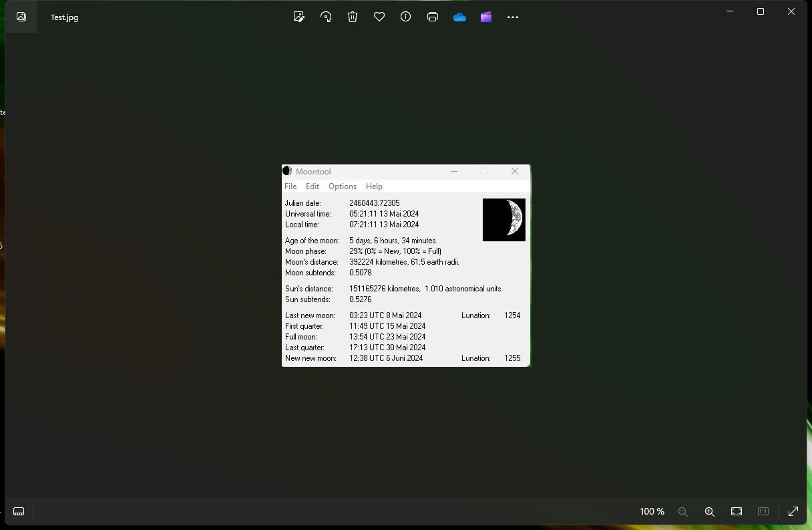
Task: Click the Last new moon time '03:23 UTC 8 Mai 2024'
Action: [x=385, y=315]
